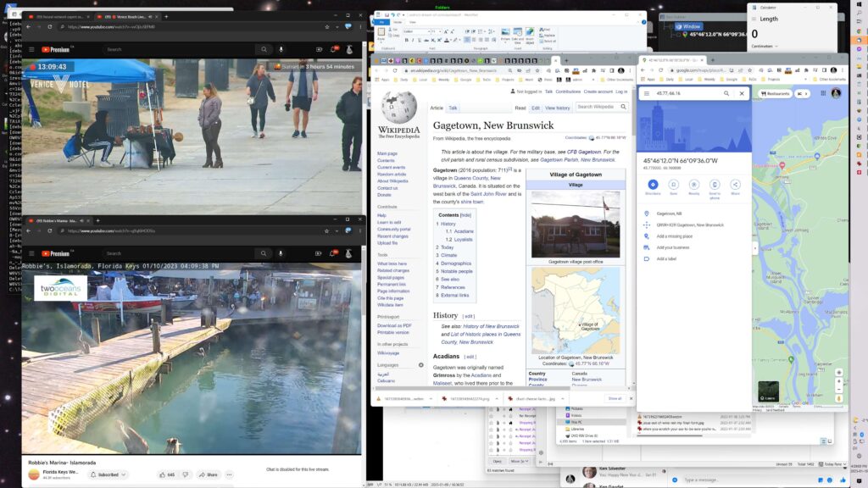868x488 pixels.
Task: Open YouTube notifications bell in Venice window
Action: click(x=332, y=49)
